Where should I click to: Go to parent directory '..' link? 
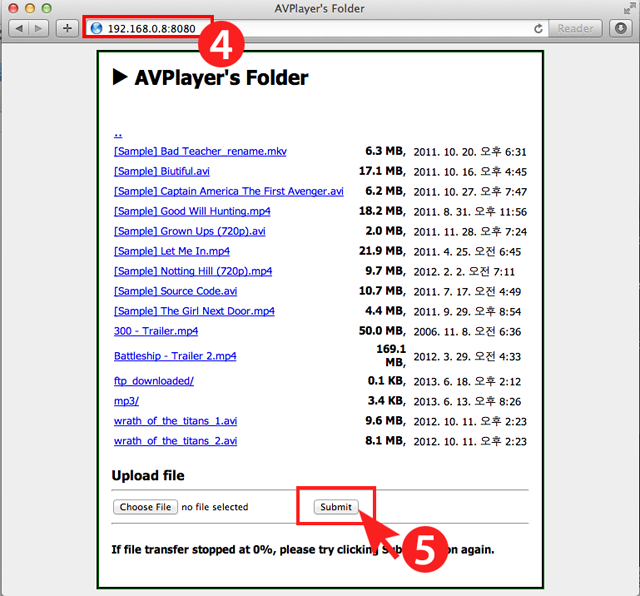[118, 132]
